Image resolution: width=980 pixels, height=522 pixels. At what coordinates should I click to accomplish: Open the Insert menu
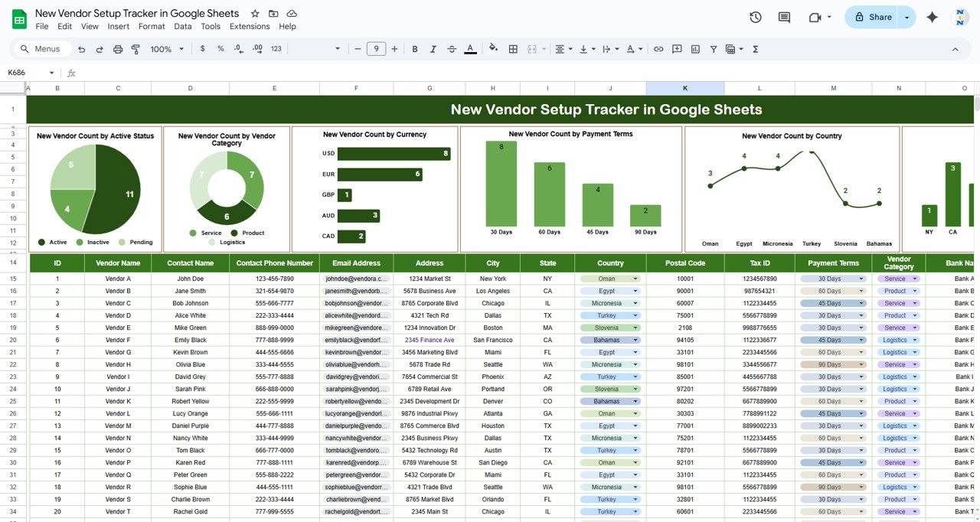tap(119, 26)
